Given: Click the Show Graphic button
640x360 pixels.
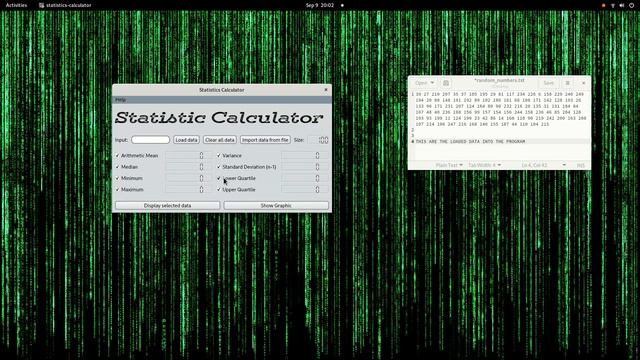Looking at the screenshot, I should 276,206.
